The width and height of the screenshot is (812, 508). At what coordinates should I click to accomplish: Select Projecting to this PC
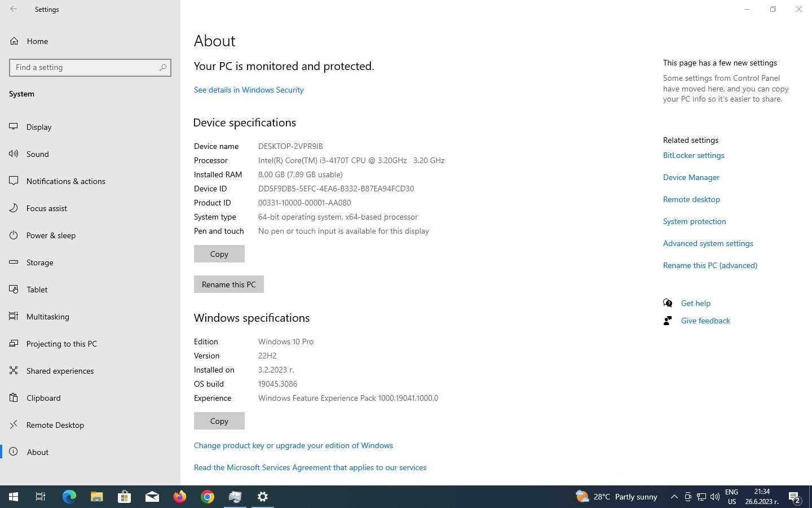[x=90, y=344]
